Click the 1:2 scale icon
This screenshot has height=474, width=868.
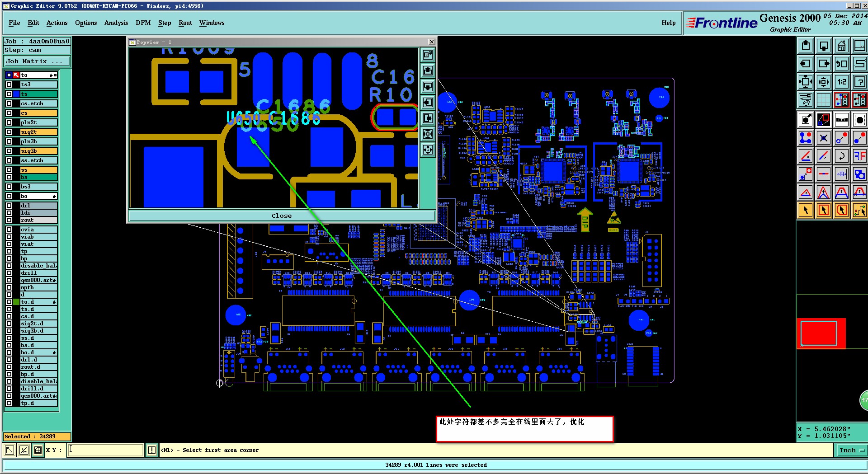click(842, 82)
